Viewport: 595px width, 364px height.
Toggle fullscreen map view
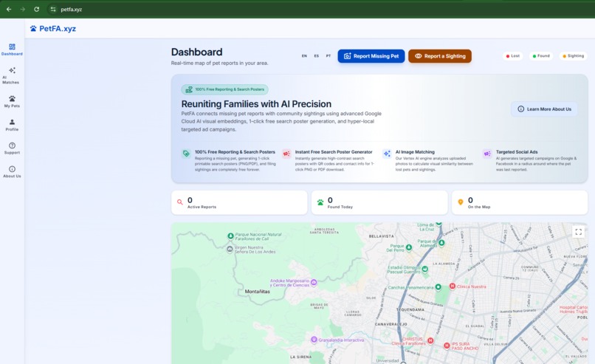coord(578,232)
